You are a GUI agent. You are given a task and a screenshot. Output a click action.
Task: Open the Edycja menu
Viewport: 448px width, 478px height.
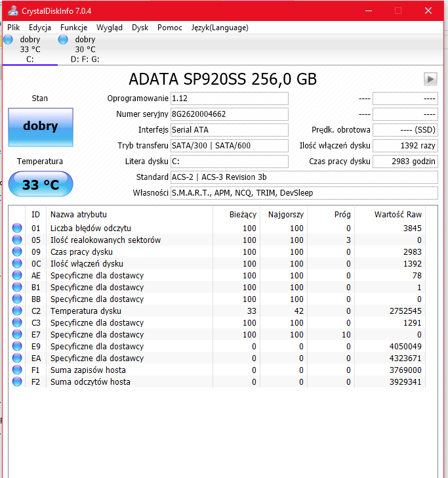click(x=40, y=28)
